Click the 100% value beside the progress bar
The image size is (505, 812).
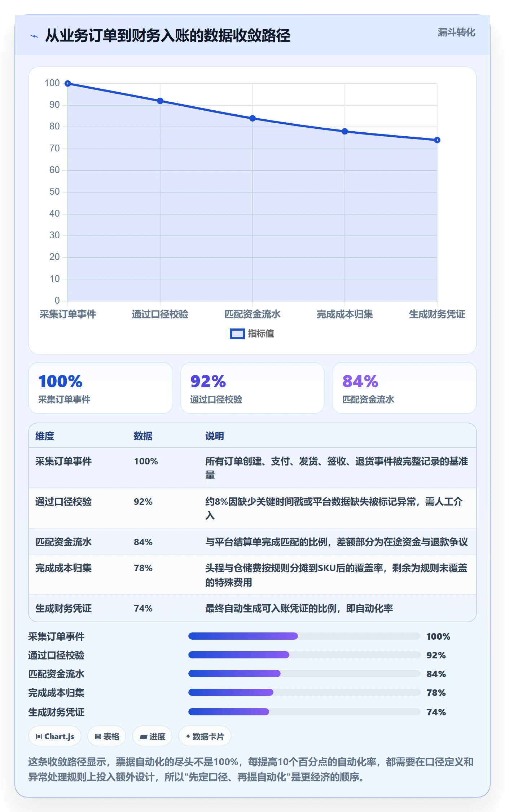[438, 637]
